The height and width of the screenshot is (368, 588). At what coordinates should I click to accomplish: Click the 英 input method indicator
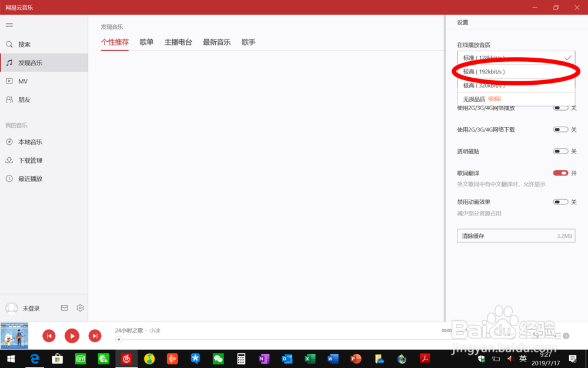tap(523, 359)
